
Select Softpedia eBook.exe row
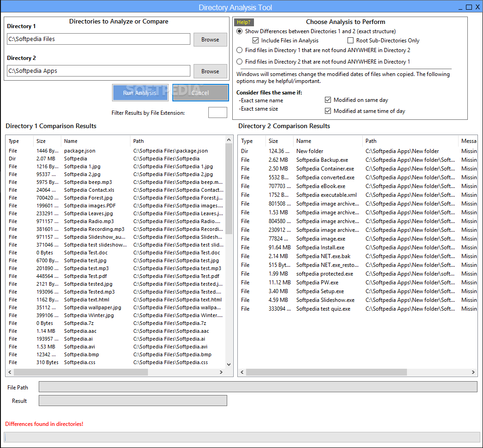click(x=358, y=186)
